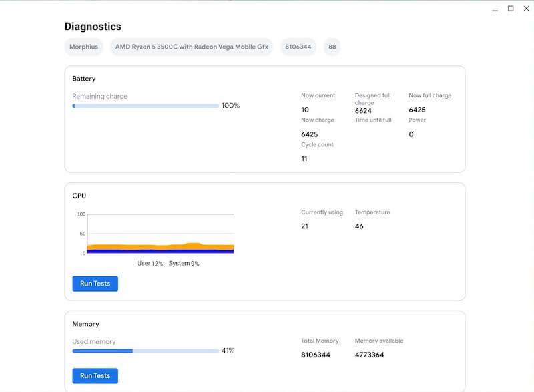The height and width of the screenshot is (392, 534).
Task: Maximize the Diagnostics window
Action: click(x=511, y=9)
